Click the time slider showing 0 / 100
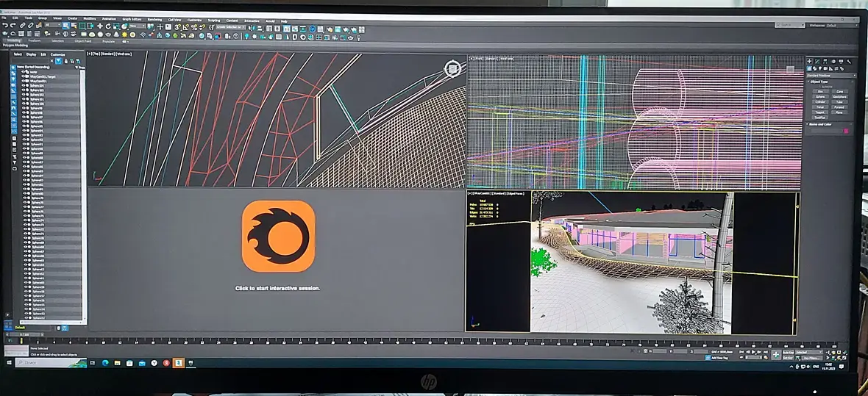Image resolution: width=868 pixels, height=396 pixels. pos(24,334)
